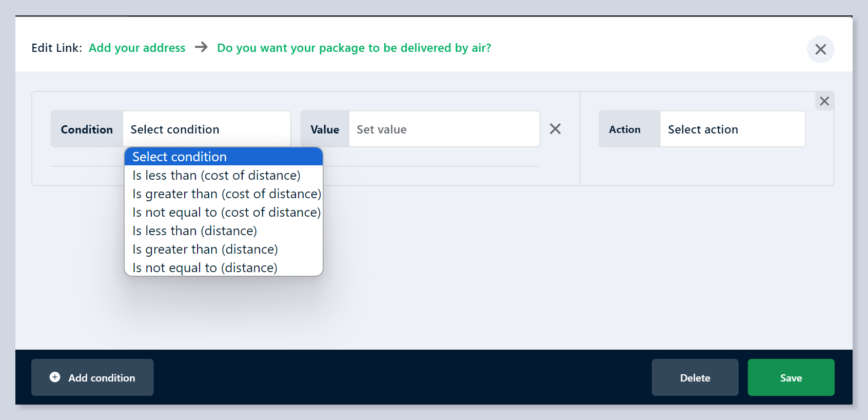Remove the condition row with its X icon
This screenshot has width=868, height=420.
coord(555,129)
